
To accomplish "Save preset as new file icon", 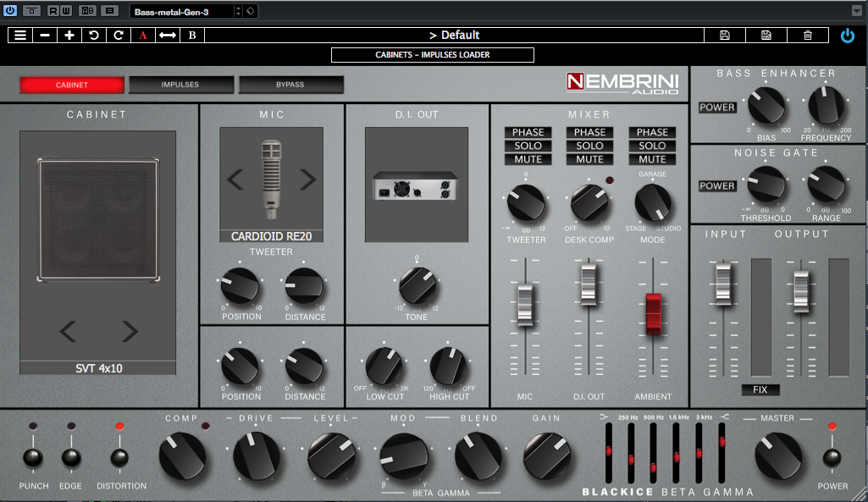I will (x=766, y=35).
